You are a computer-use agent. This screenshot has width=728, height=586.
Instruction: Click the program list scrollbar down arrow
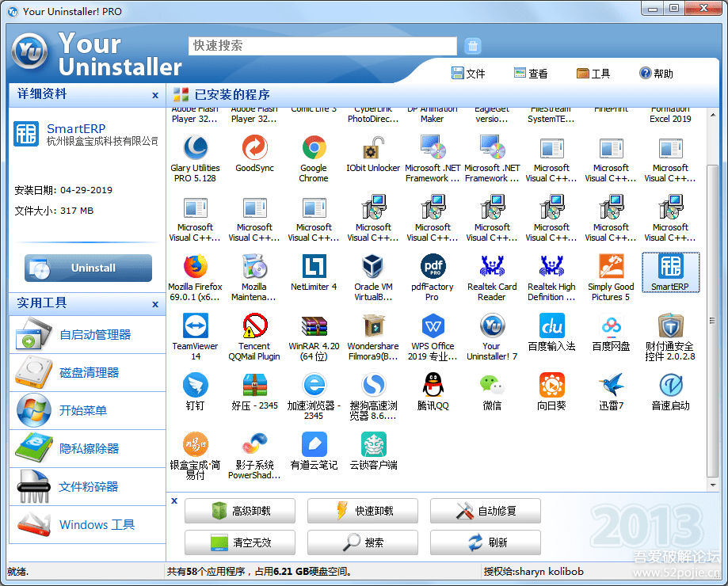713,485
